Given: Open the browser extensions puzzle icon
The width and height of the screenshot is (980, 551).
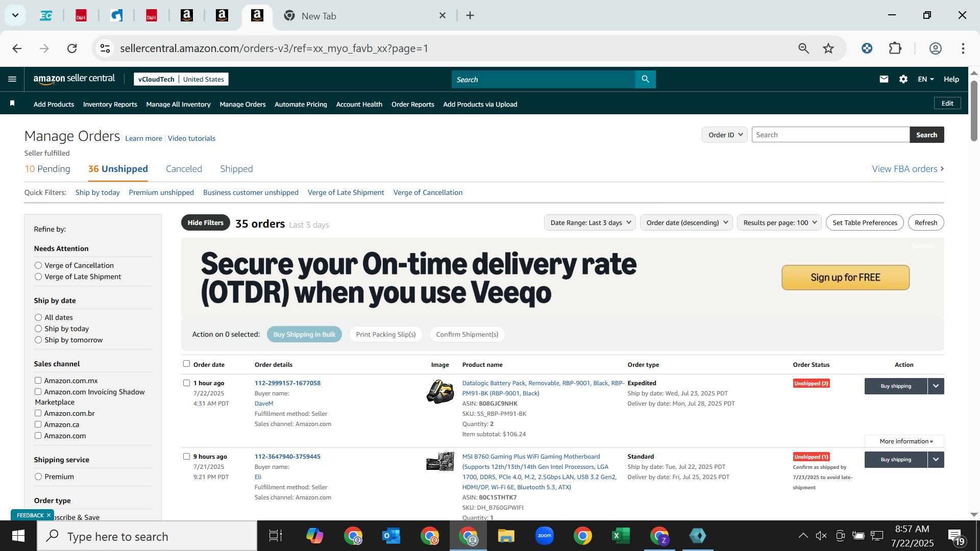Looking at the screenshot, I should 895,48.
